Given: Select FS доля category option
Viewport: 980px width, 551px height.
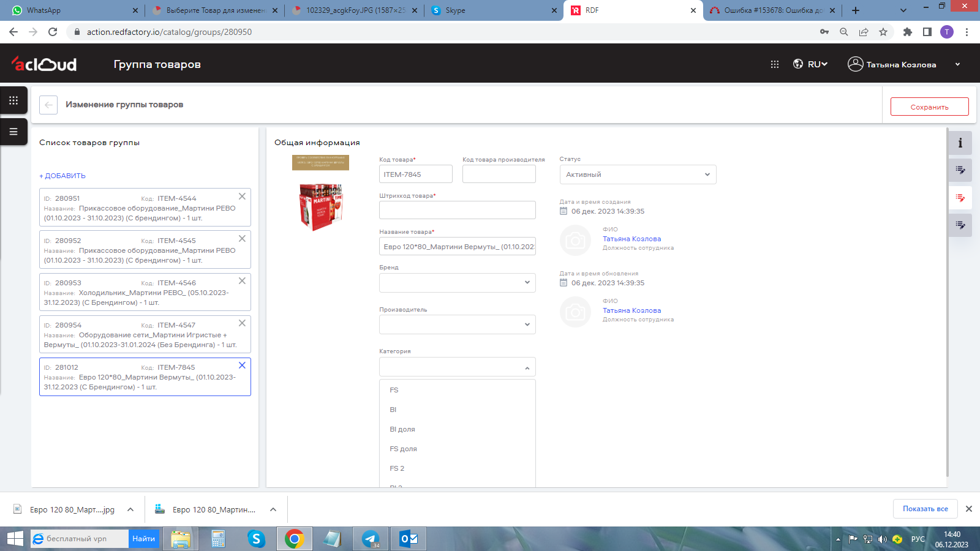Looking at the screenshot, I should pyautogui.click(x=458, y=449).
